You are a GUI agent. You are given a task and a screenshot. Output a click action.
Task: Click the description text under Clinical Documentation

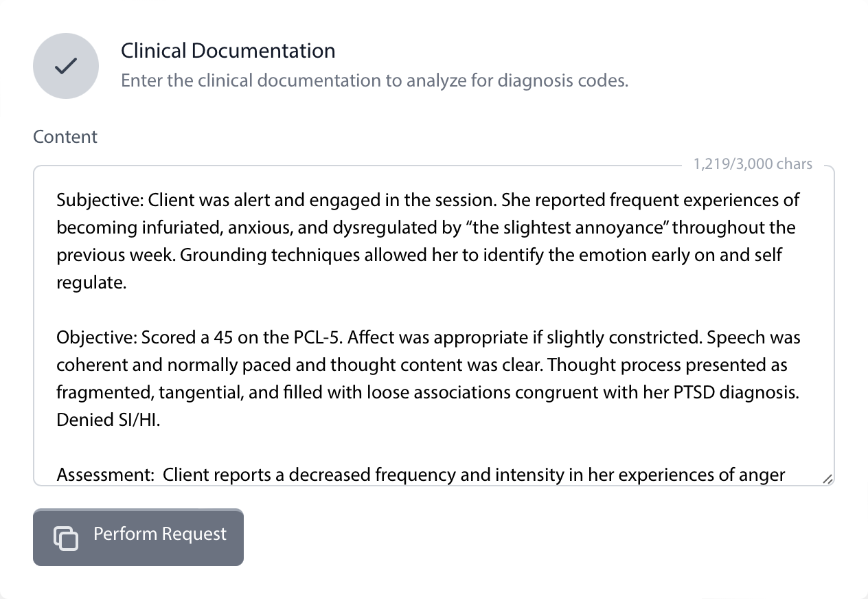click(x=374, y=80)
